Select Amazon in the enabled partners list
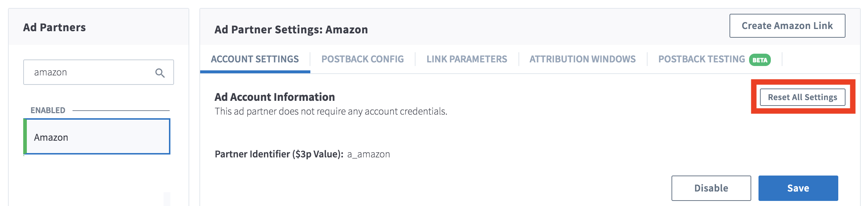The height and width of the screenshot is (206, 868). (x=97, y=137)
